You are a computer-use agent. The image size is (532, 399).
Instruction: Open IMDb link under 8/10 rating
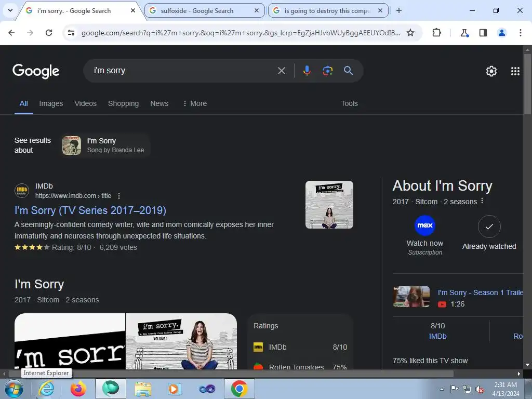[437, 336]
